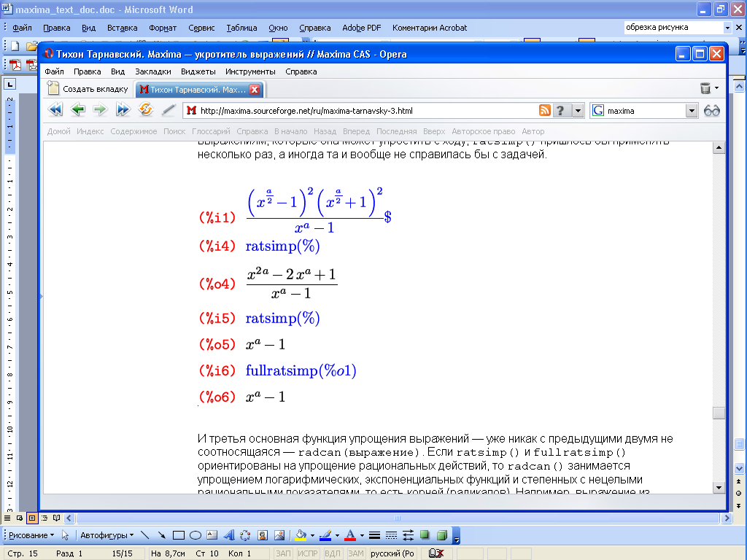Open the Вставка menu in Word

(122, 28)
